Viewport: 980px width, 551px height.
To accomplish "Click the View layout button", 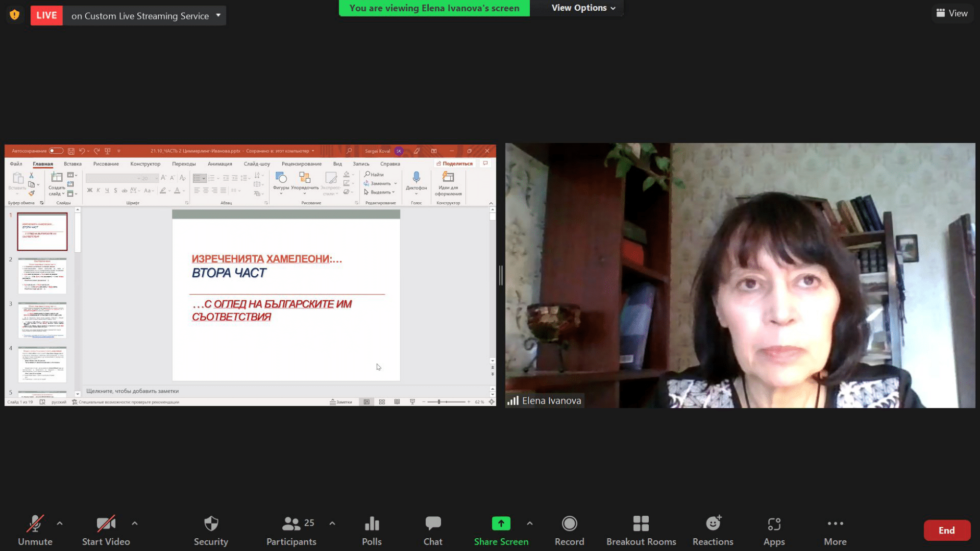I will coord(952,13).
